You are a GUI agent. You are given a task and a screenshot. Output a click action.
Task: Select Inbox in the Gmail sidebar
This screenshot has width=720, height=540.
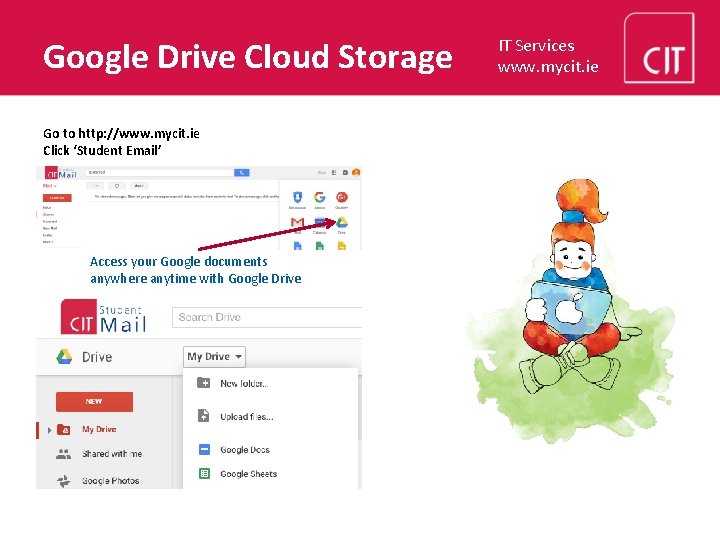47,208
